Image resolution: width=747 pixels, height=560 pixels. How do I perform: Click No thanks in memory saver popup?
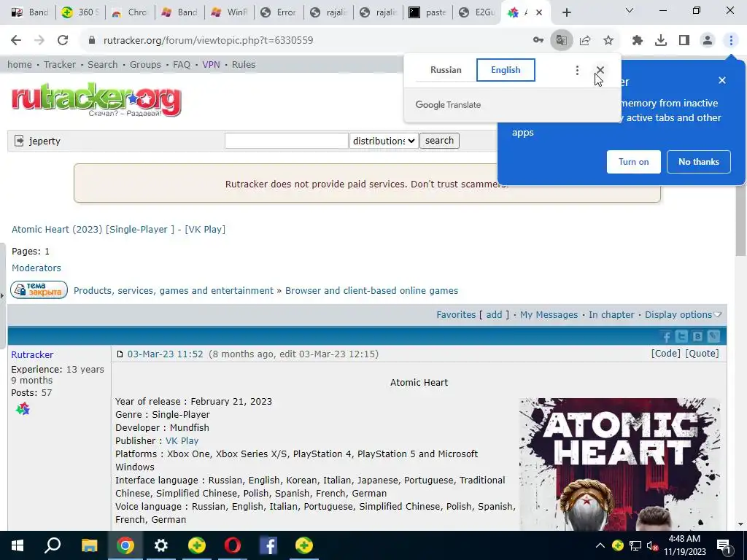tap(699, 162)
